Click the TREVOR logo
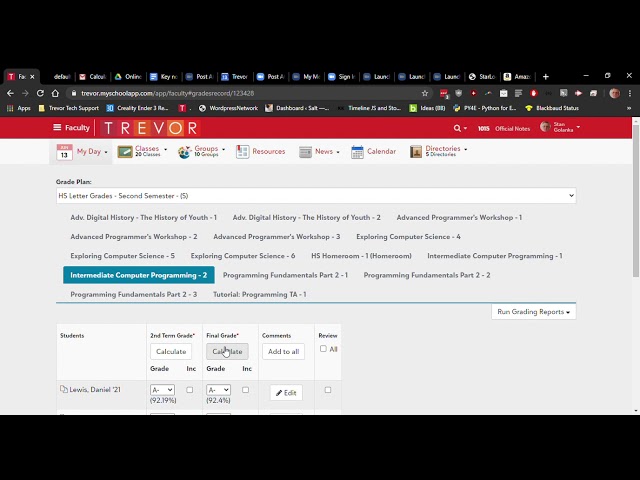 [150, 128]
